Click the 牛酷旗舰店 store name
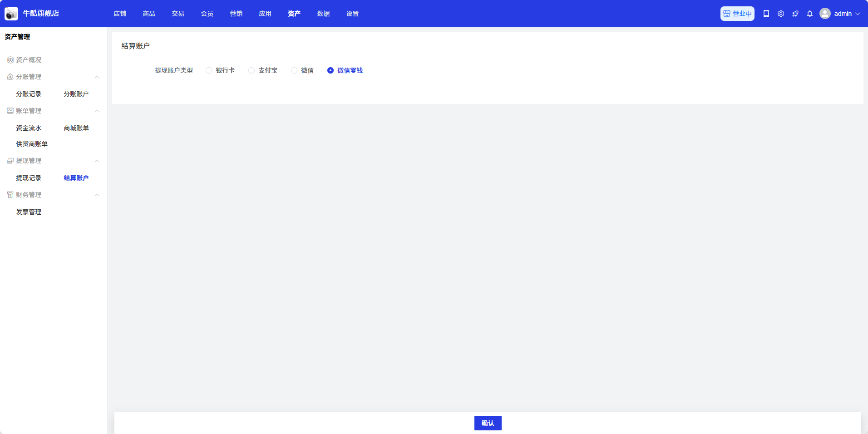 [41, 14]
